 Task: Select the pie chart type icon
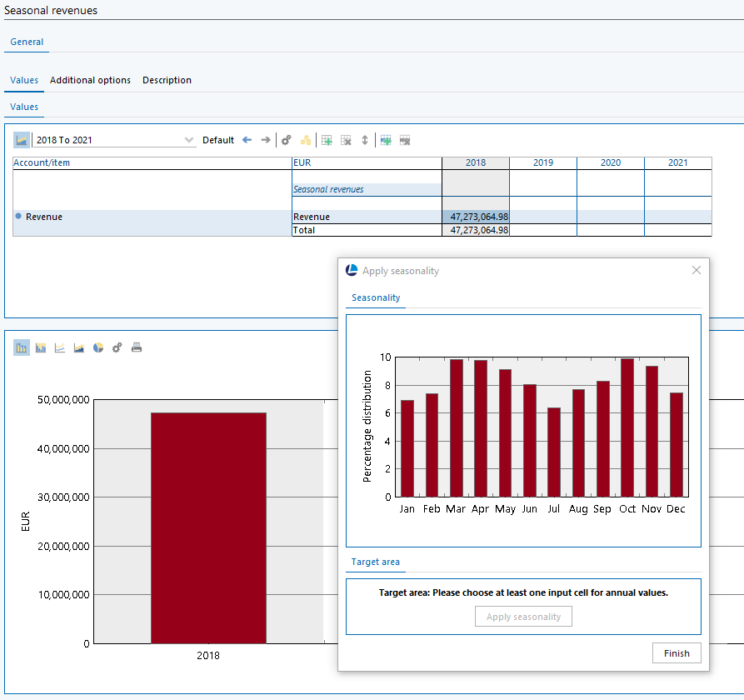click(x=98, y=347)
